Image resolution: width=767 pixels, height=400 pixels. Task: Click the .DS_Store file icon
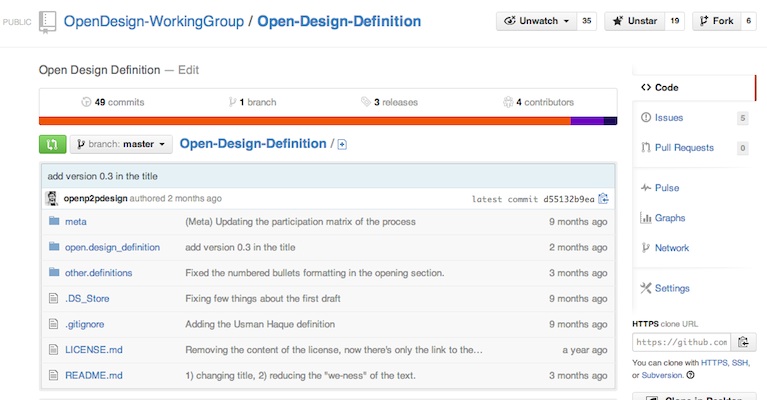tap(53, 298)
